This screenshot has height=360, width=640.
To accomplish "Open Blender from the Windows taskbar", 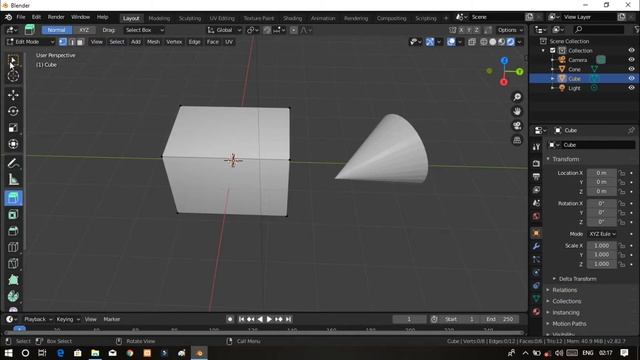I will 199,353.
